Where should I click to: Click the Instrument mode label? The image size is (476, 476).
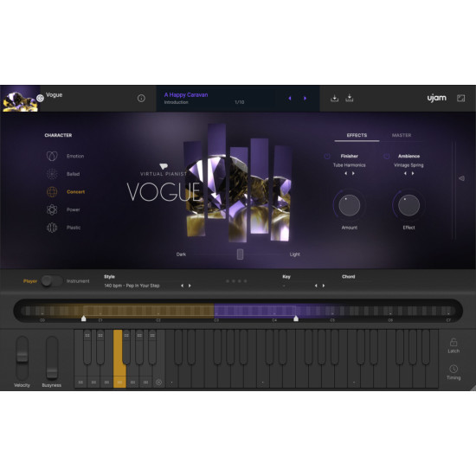click(78, 281)
